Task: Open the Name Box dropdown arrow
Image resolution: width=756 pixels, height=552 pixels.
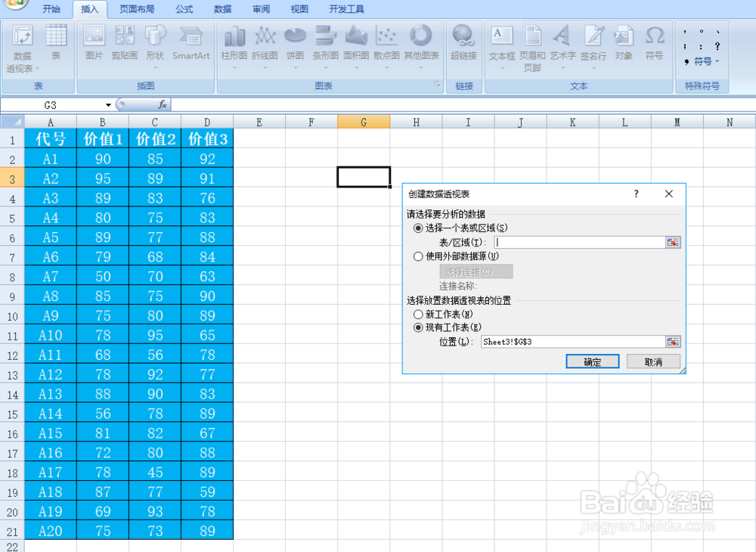Action: pyautogui.click(x=108, y=105)
